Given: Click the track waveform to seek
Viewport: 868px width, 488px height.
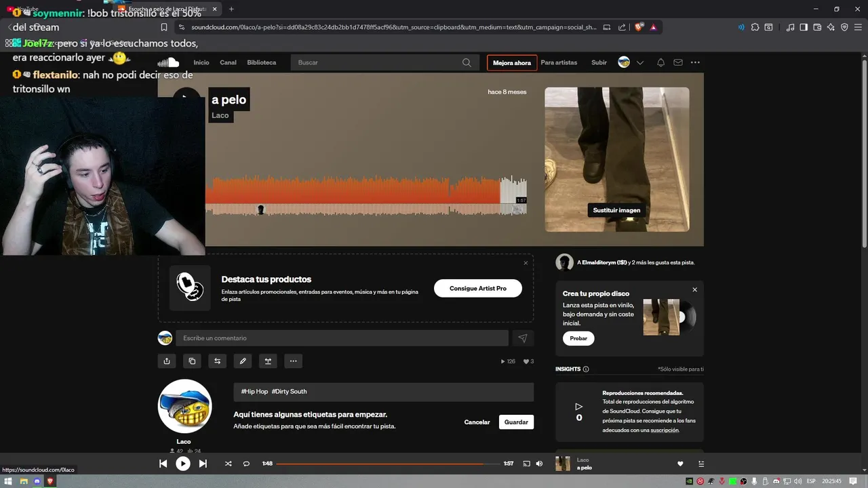Looking at the screenshot, I should 366,195.
